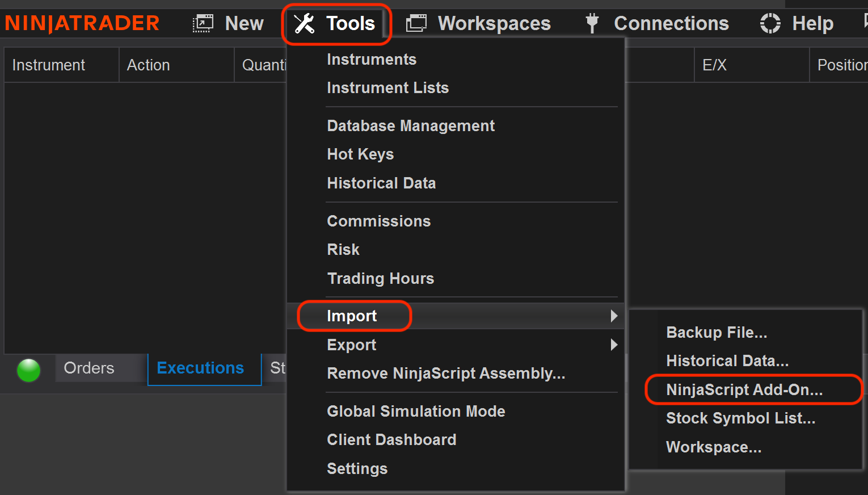Choose Trading Hours
This screenshot has height=495, width=868.
coord(380,278)
